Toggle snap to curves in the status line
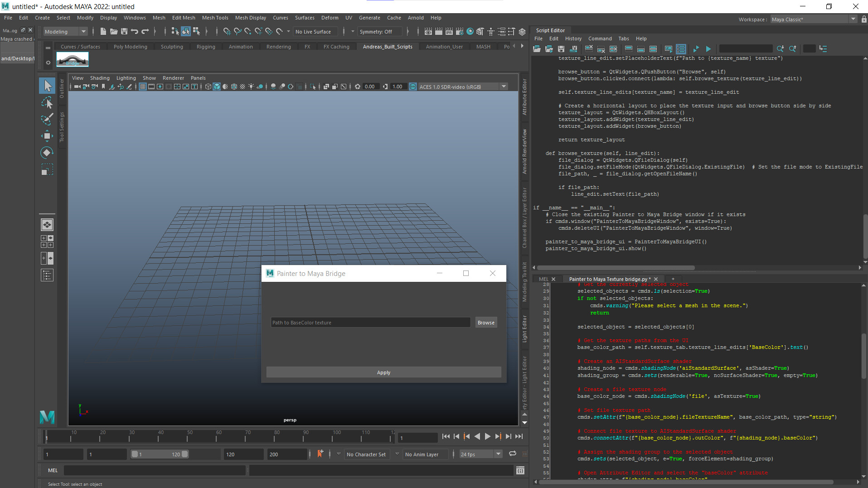 tap(237, 32)
